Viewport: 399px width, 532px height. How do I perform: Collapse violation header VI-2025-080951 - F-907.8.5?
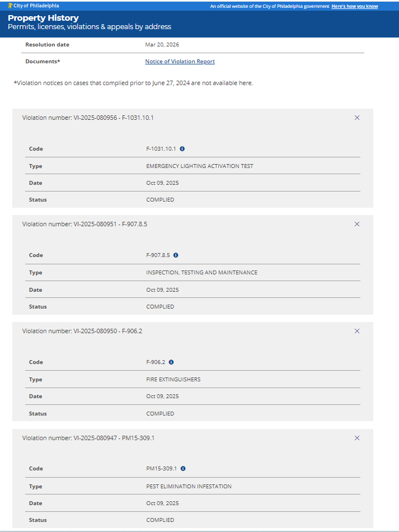click(x=85, y=224)
